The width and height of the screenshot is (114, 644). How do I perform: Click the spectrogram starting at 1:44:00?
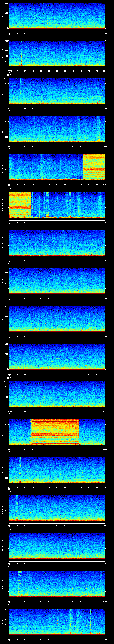57,584
